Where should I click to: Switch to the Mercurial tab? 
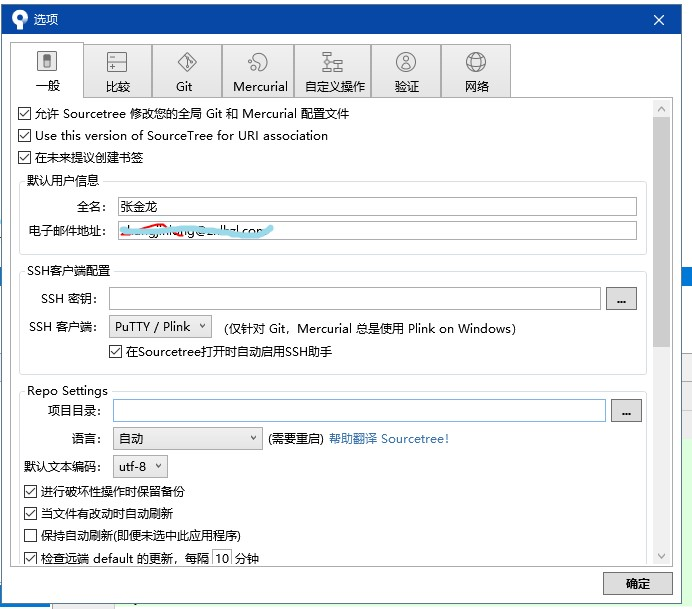click(x=258, y=71)
